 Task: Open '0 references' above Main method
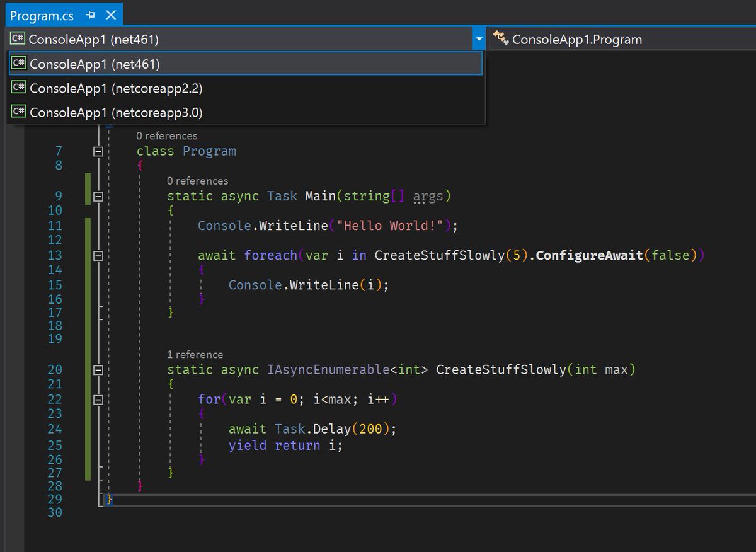click(197, 181)
